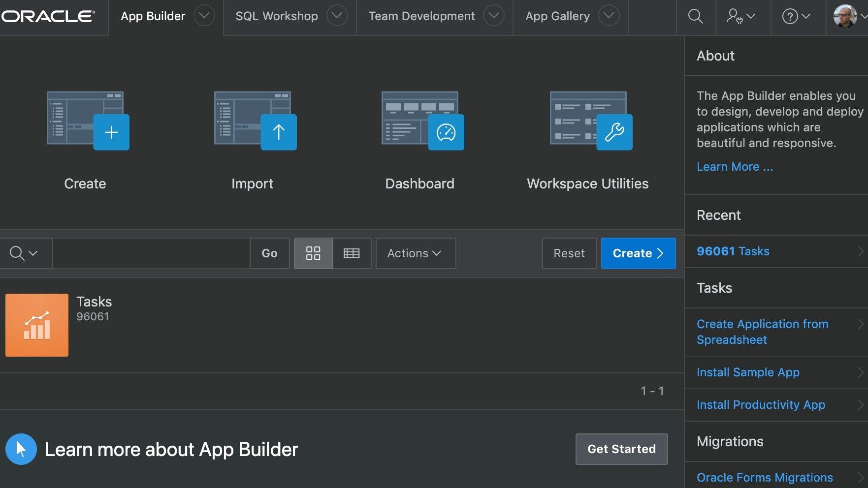This screenshot has width=868, height=488.
Task: Click into the application search field
Action: (x=151, y=253)
